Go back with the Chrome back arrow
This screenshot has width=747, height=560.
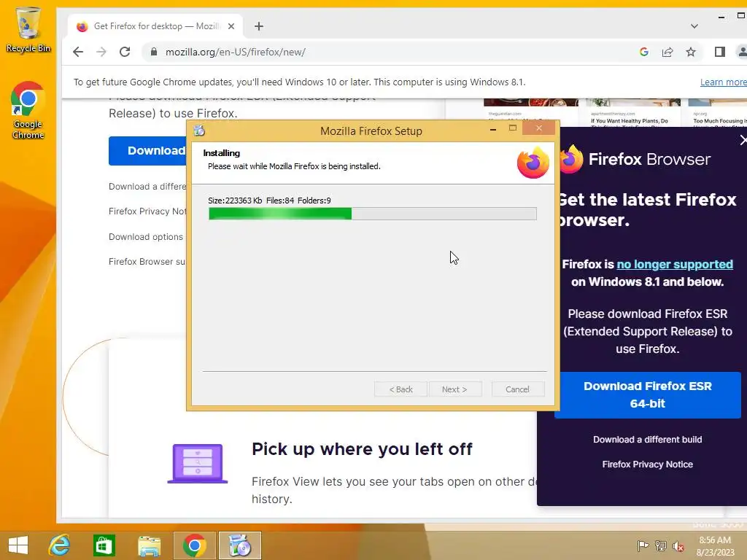click(78, 52)
